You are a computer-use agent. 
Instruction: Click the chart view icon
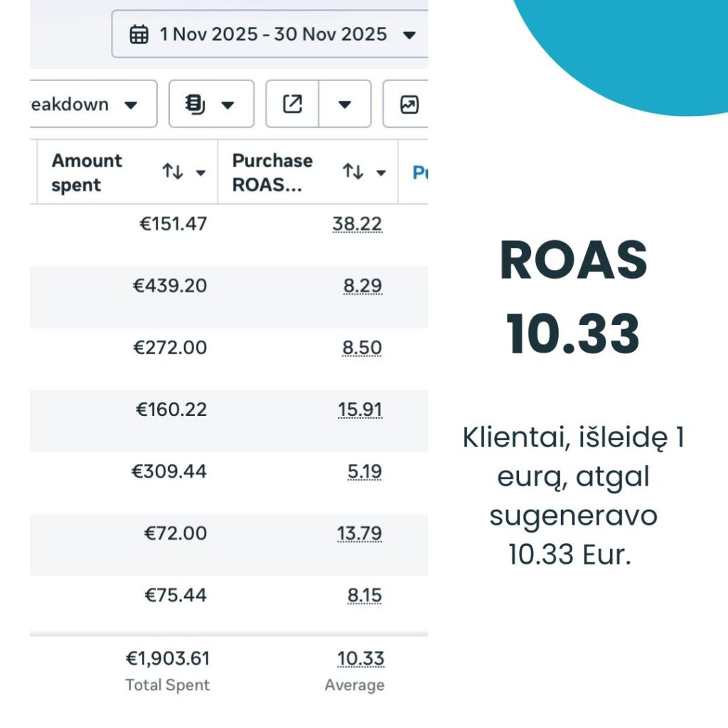tap(409, 105)
